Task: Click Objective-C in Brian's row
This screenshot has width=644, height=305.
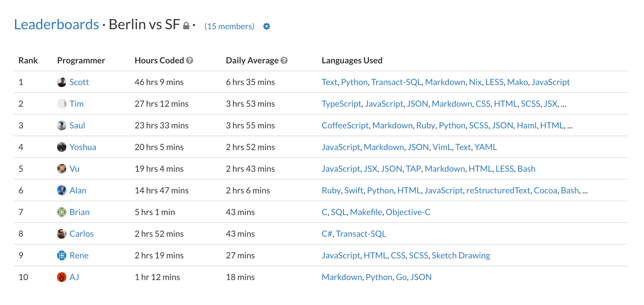Action: tap(408, 212)
